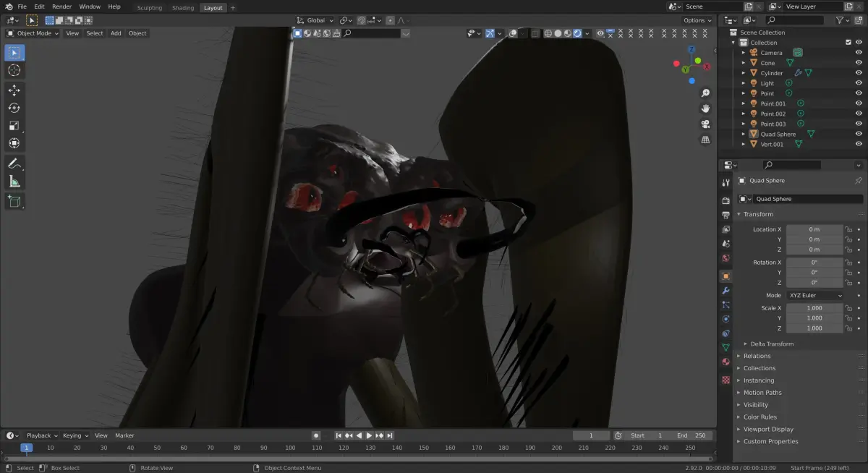The image size is (868, 473).
Task: Open the Edit menu
Action: click(39, 7)
